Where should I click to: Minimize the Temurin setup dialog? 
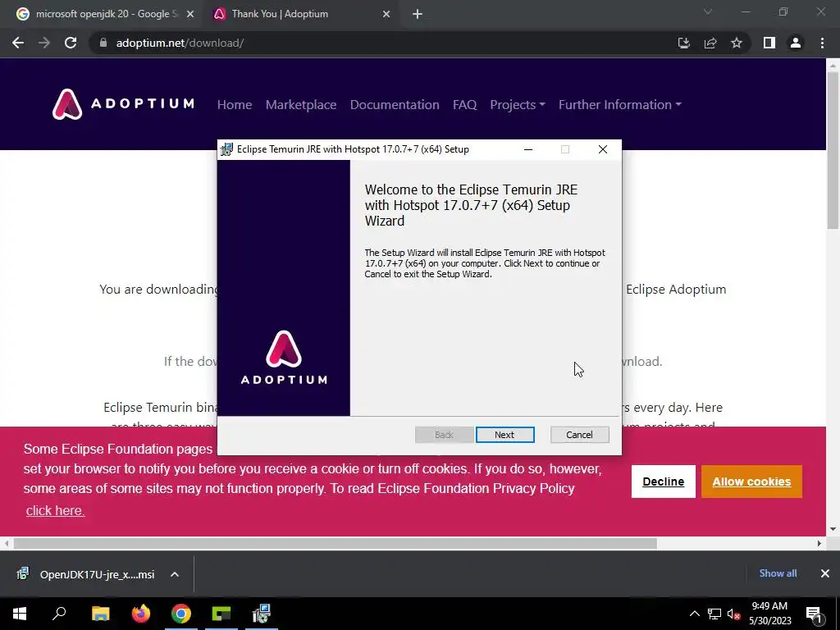[528, 149]
